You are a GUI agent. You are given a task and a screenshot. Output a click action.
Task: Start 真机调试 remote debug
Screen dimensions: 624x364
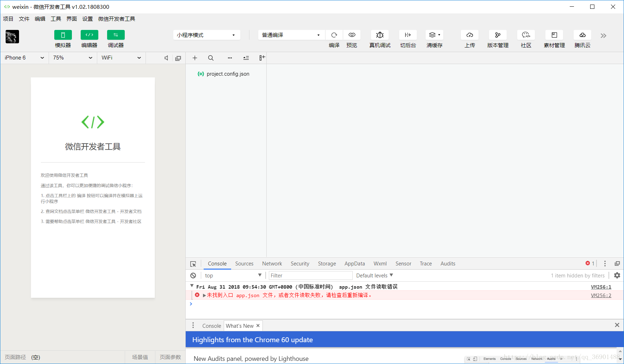380,35
